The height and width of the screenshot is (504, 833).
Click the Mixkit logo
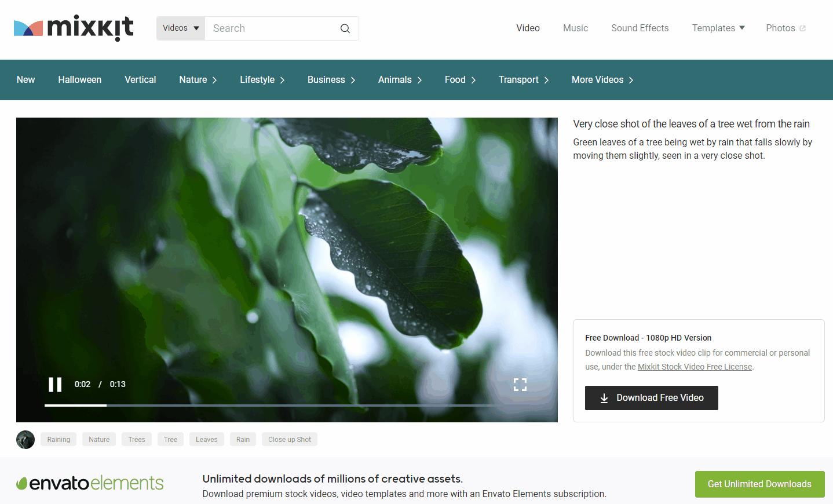click(74, 28)
